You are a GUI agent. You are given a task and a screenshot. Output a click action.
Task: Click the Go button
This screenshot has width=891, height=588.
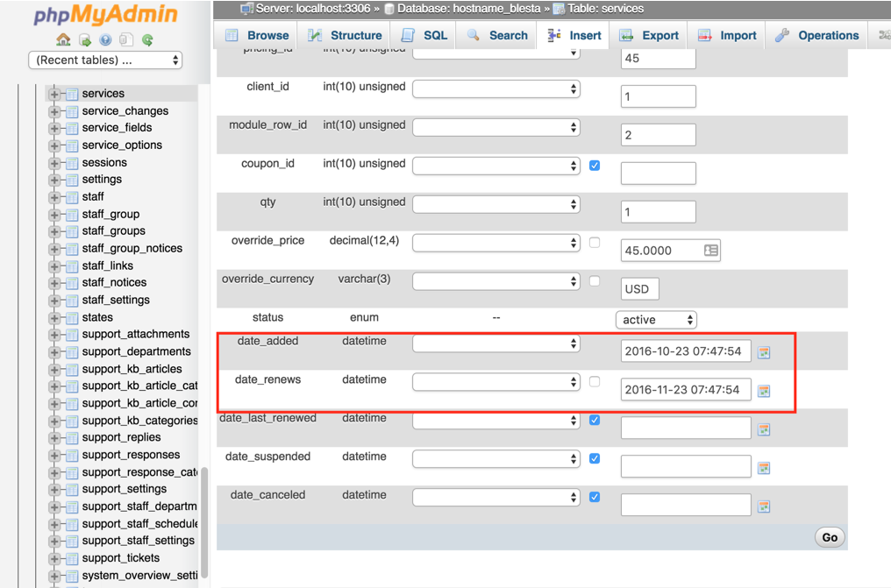point(830,537)
